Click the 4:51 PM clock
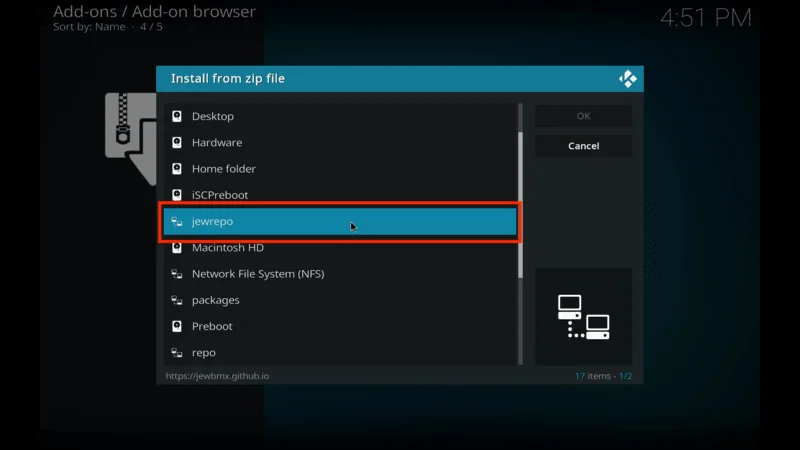Image resolution: width=800 pixels, height=450 pixels. click(706, 18)
